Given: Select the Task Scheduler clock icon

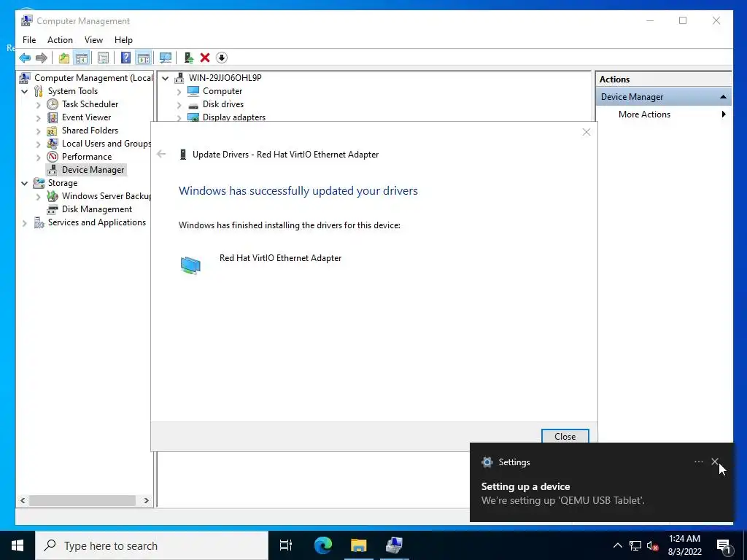Looking at the screenshot, I should pyautogui.click(x=53, y=104).
